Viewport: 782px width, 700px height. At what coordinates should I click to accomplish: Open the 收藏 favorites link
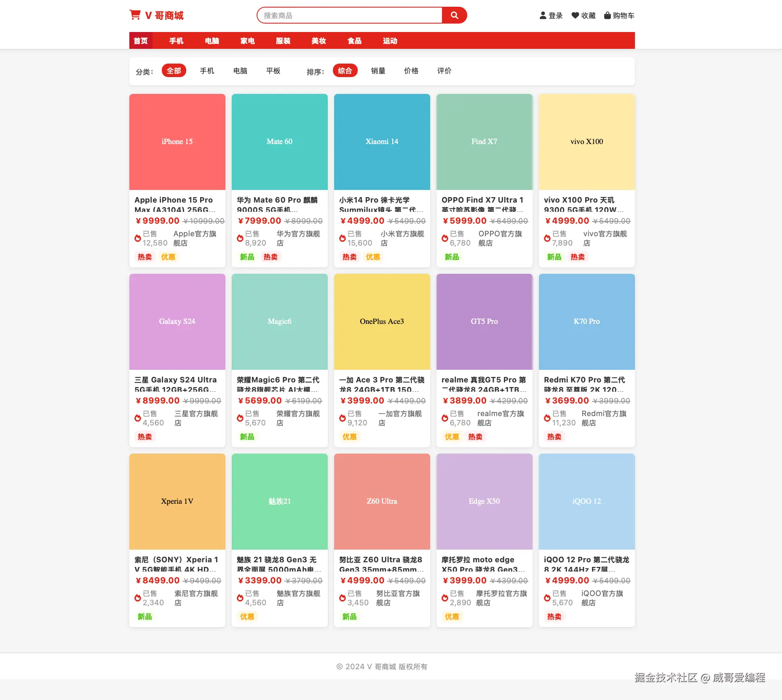[x=589, y=16]
